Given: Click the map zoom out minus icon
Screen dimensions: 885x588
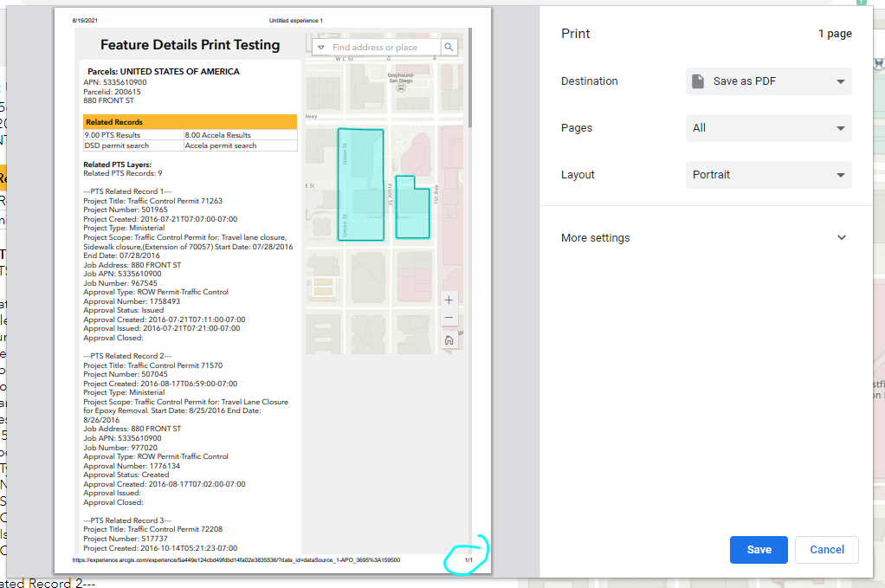Looking at the screenshot, I should click(449, 318).
